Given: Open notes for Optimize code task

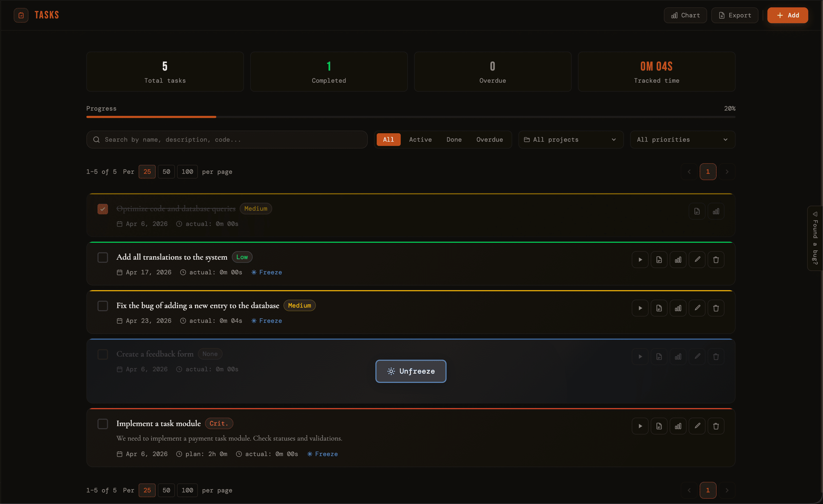Looking at the screenshot, I should [x=697, y=211].
